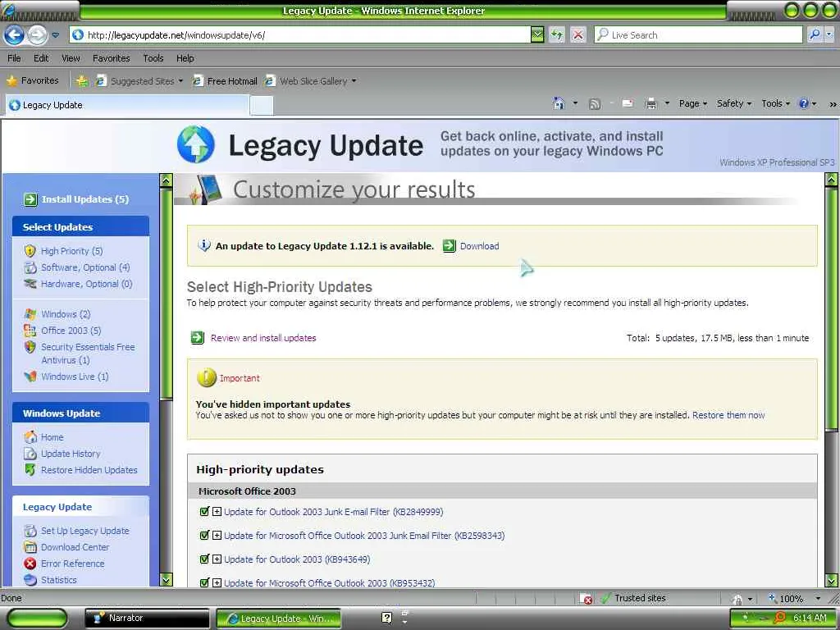Open the Favorites menu in menu bar
This screenshot has height=630, width=840.
[x=112, y=58]
